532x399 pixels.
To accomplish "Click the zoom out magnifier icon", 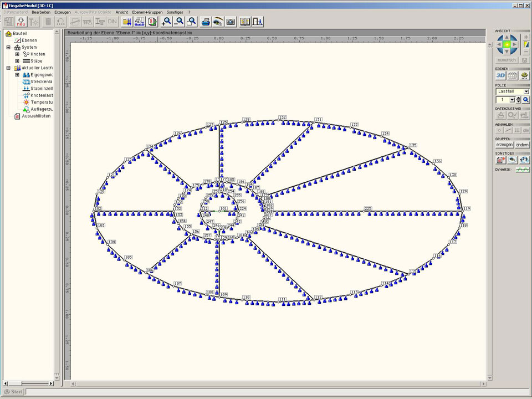I will pyautogui.click(x=178, y=22).
